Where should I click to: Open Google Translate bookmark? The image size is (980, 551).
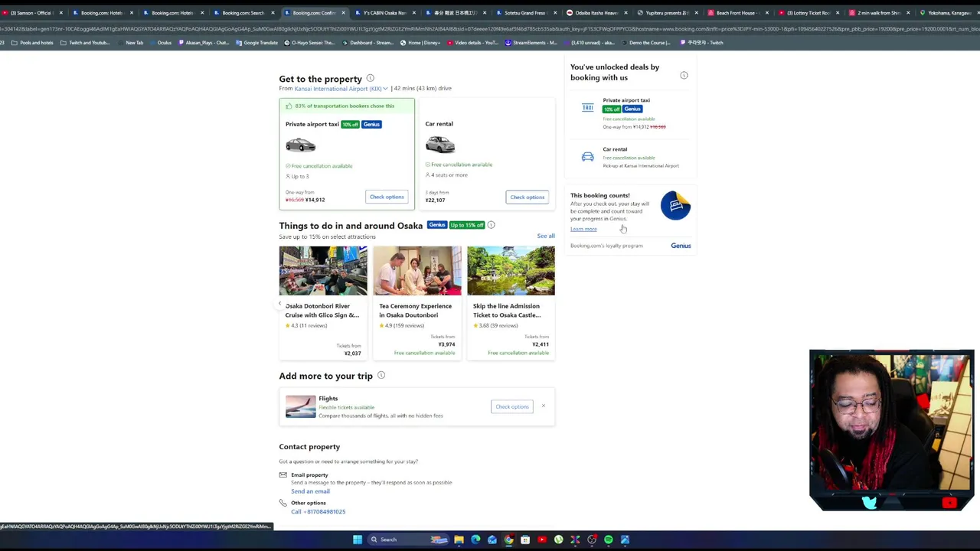(256, 43)
